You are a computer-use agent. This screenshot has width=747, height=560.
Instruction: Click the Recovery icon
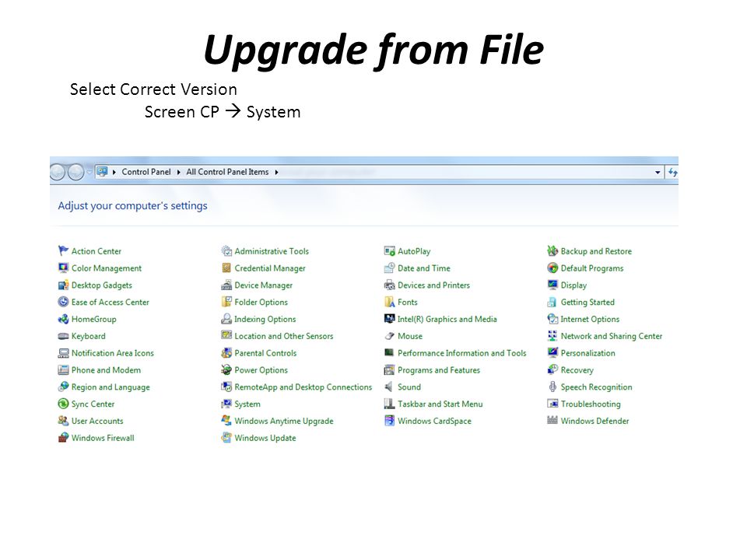(x=552, y=369)
